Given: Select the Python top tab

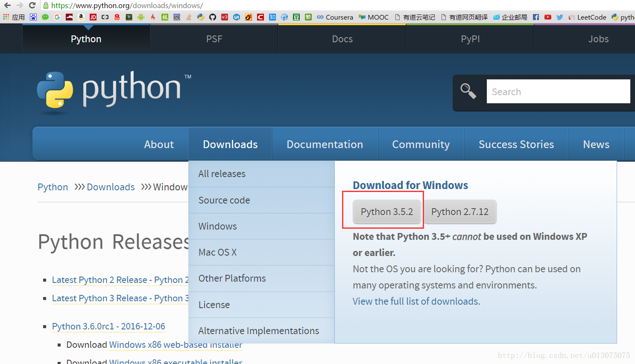Looking at the screenshot, I should [86, 39].
